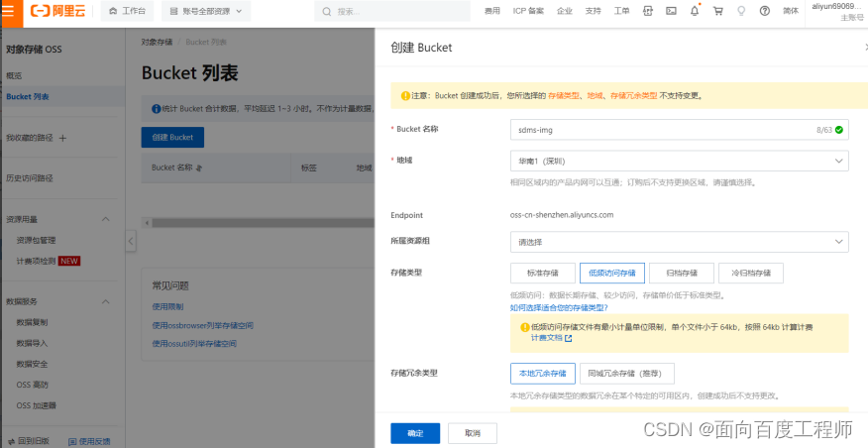Select Cold Archive storage type
Image resolution: width=868 pixels, height=448 pixels.
(751, 273)
